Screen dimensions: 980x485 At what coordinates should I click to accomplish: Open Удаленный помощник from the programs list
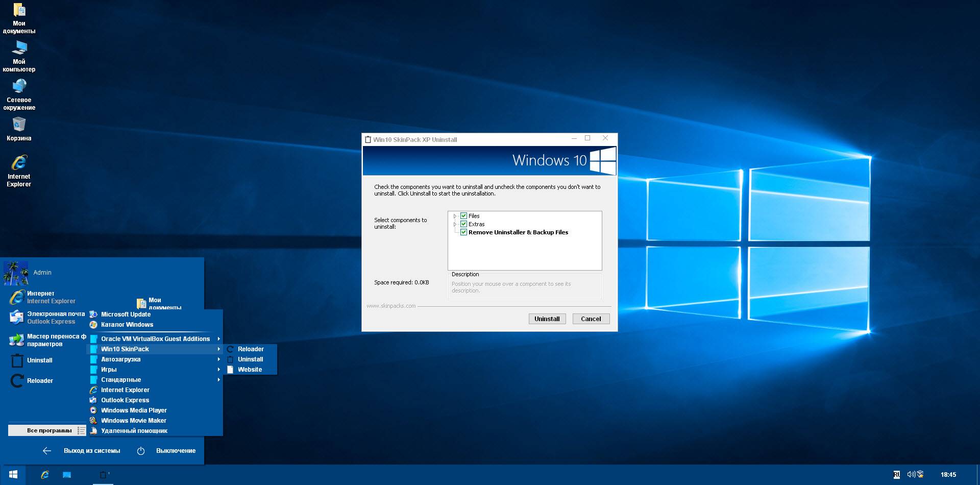click(x=155, y=431)
